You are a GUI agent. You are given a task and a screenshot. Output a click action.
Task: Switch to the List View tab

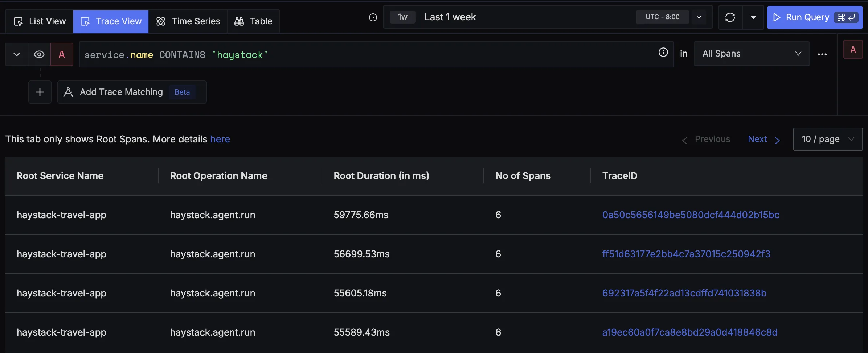(x=40, y=21)
